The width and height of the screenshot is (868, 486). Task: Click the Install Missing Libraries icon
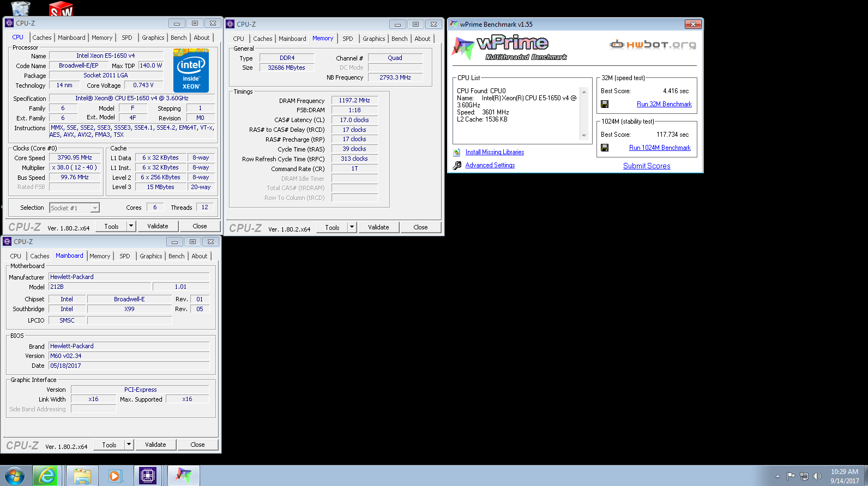[457, 153]
